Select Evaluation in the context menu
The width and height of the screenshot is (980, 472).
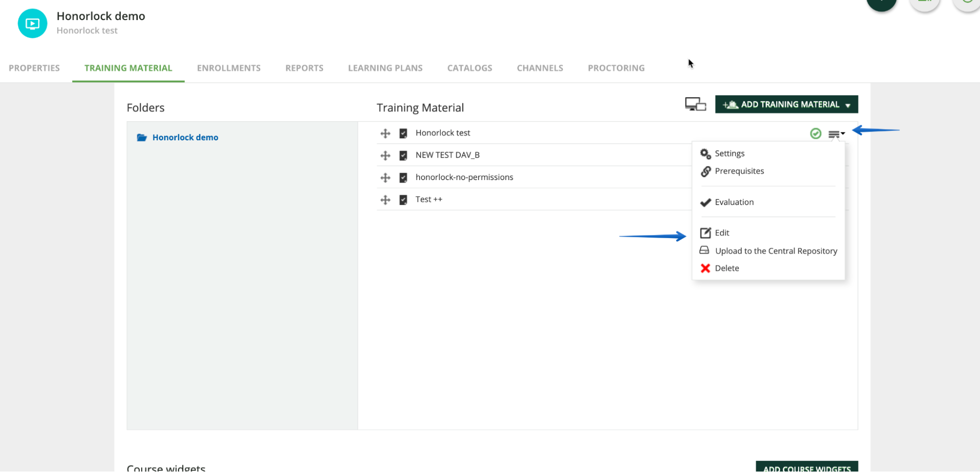(734, 202)
